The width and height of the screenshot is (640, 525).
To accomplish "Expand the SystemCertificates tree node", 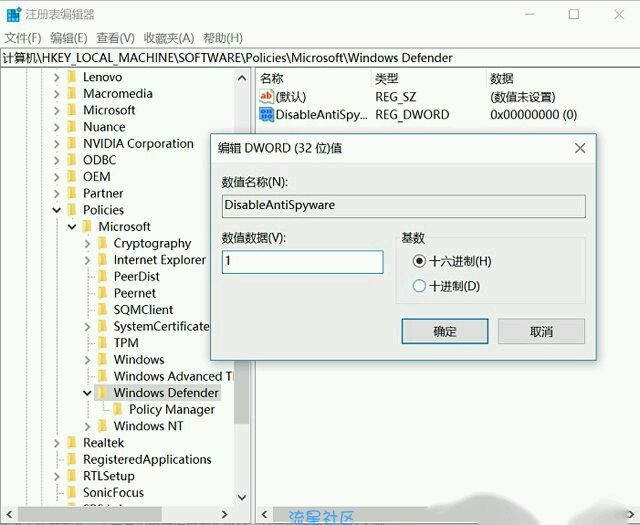I will pyautogui.click(x=87, y=327).
